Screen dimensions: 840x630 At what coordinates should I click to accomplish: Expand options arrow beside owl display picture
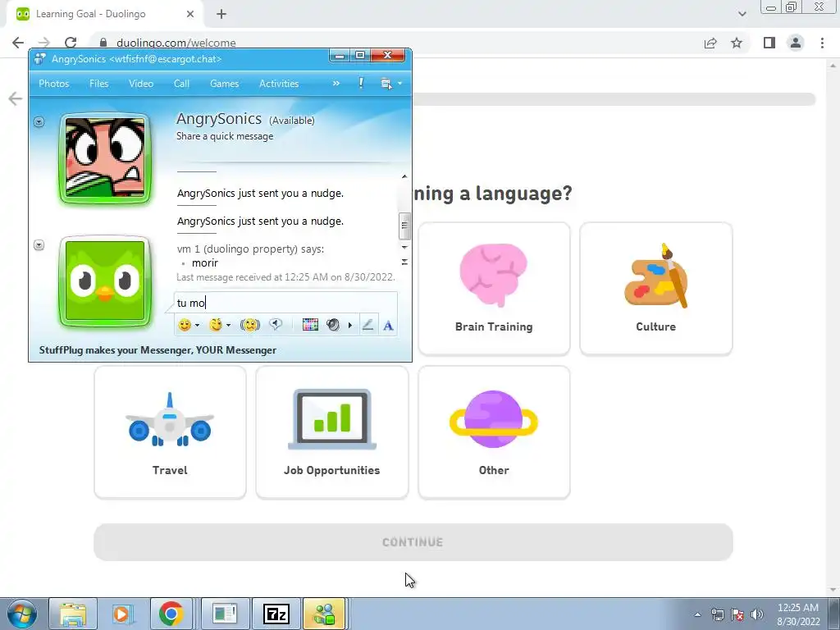pyautogui.click(x=39, y=244)
